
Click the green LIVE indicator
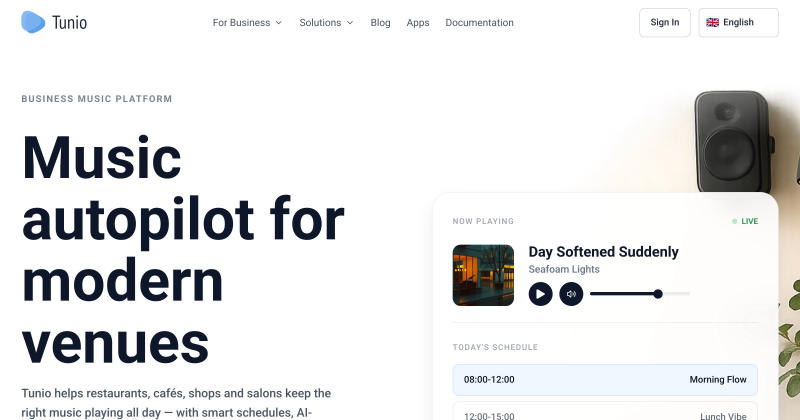pyautogui.click(x=745, y=221)
